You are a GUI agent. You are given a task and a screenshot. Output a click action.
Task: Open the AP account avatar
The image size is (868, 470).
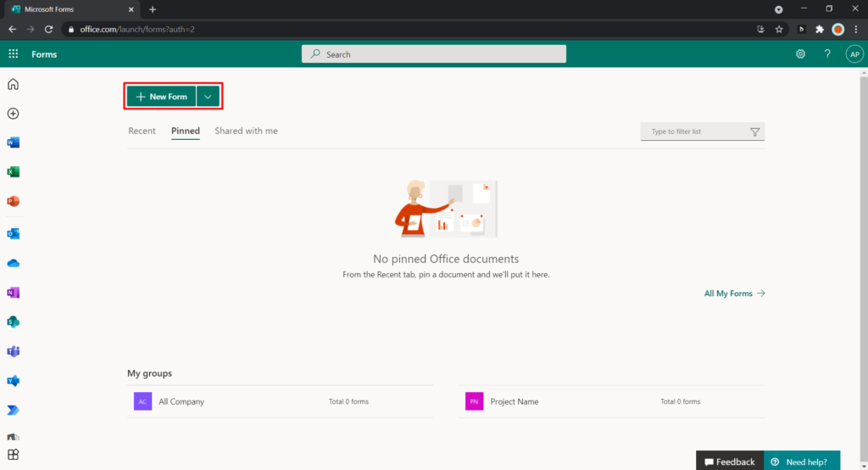coord(854,53)
